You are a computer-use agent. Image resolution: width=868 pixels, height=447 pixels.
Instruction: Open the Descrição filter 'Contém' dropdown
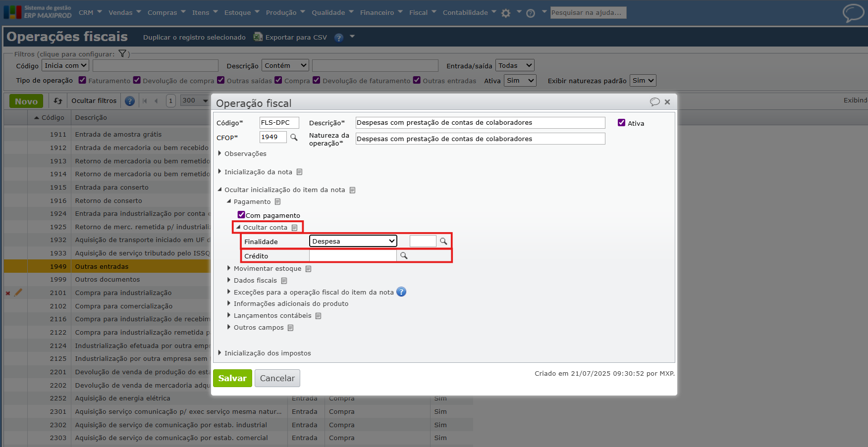pos(285,65)
